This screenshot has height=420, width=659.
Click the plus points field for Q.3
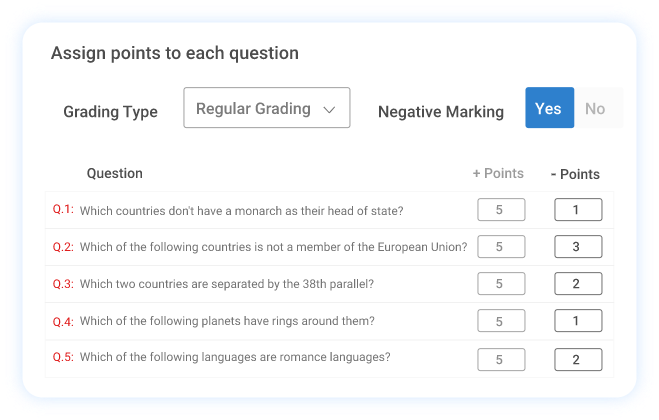coord(502,284)
